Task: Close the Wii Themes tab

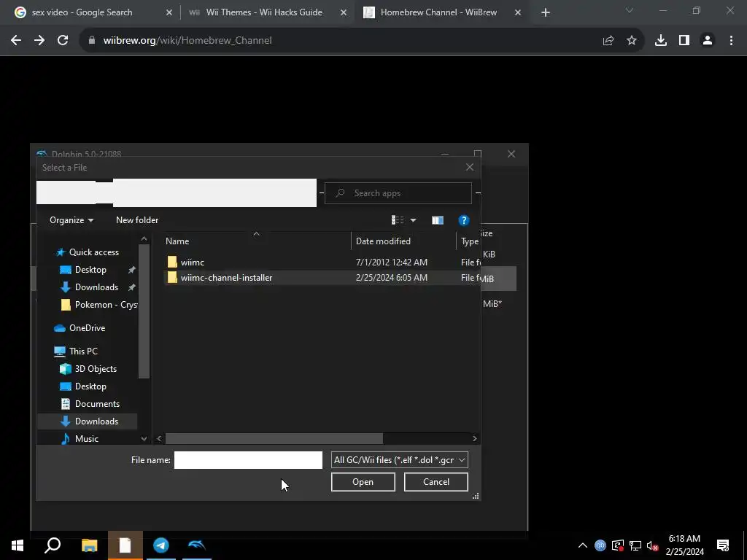Action: click(344, 12)
